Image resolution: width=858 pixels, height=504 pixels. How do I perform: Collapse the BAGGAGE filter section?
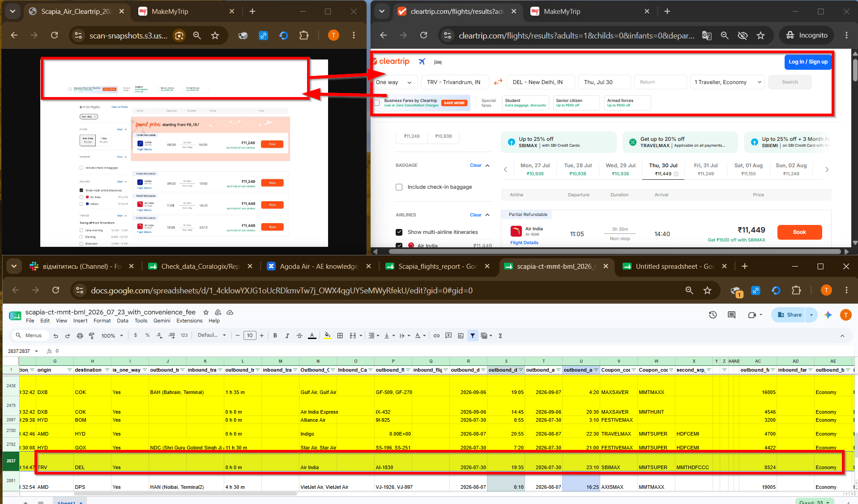click(487, 165)
